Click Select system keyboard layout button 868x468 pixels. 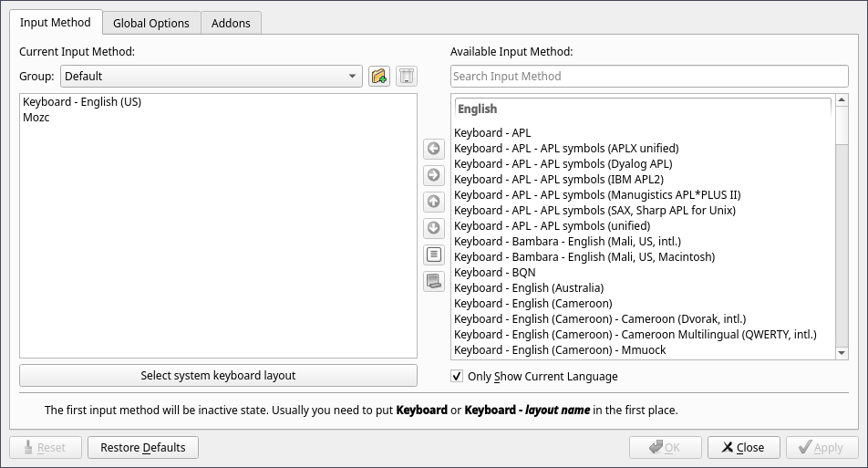[218, 375]
